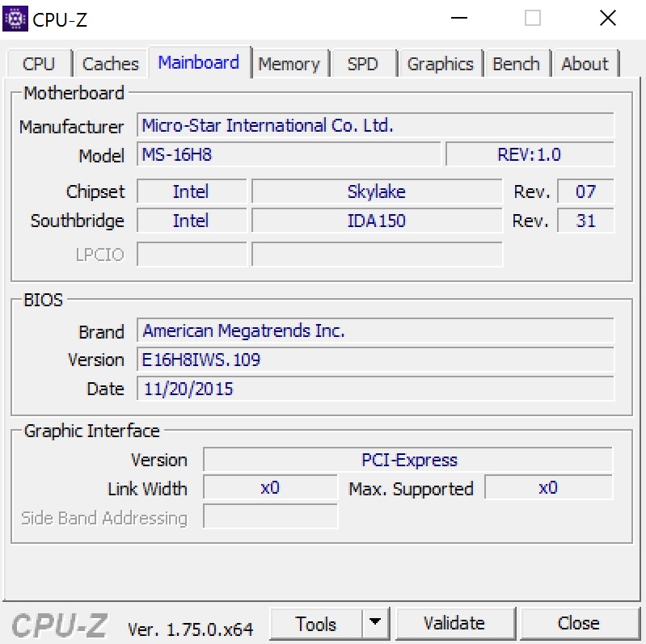Click the Graphic Interface Version PCI-Express
Image resolution: width=646 pixels, height=644 pixels.
[407, 460]
